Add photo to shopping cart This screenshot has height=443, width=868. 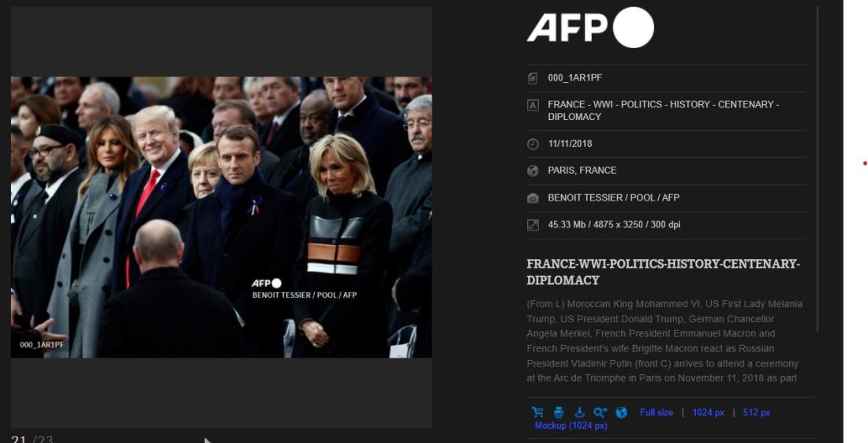[x=537, y=412]
